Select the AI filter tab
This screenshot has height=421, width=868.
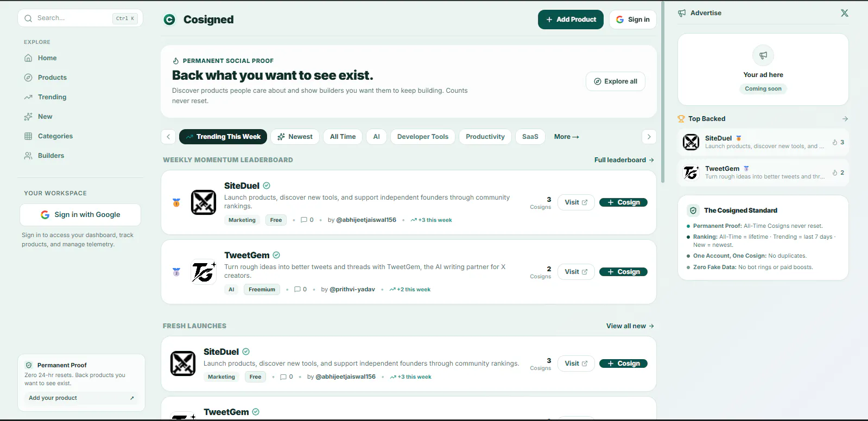pyautogui.click(x=377, y=137)
